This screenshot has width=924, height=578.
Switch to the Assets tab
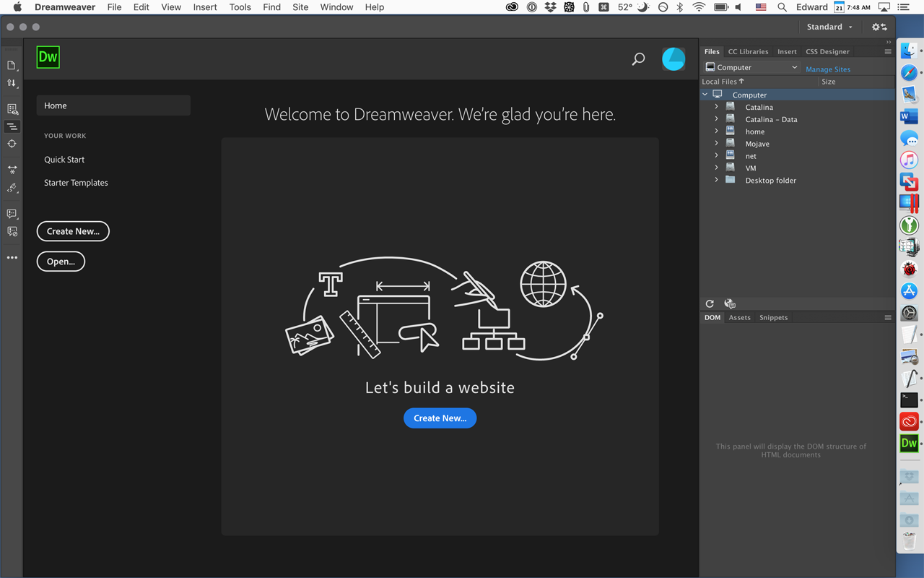tap(739, 318)
